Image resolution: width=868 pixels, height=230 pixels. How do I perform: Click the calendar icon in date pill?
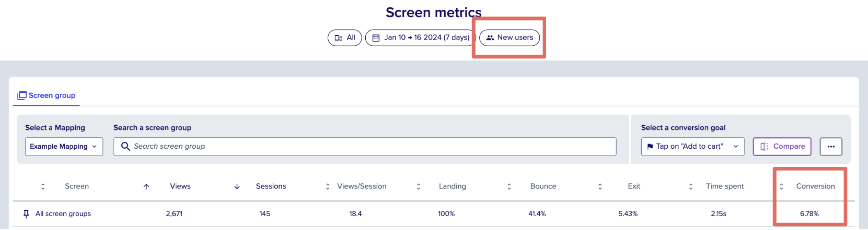376,38
